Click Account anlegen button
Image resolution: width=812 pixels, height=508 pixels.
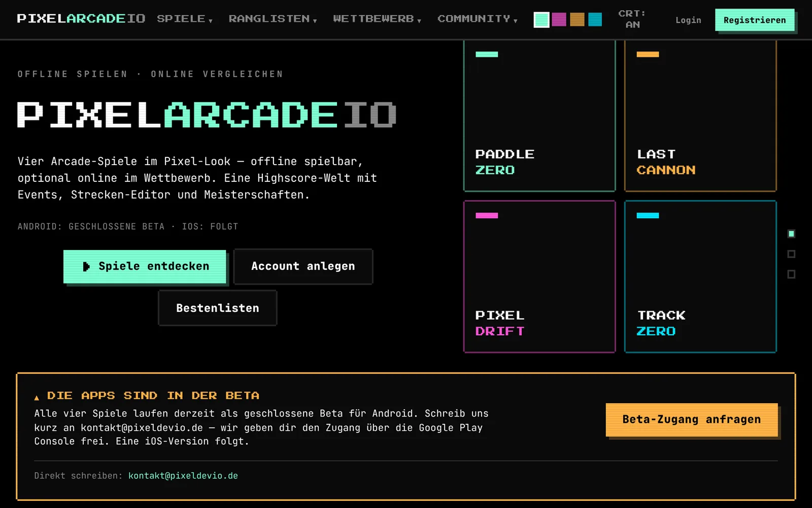pos(303,266)
